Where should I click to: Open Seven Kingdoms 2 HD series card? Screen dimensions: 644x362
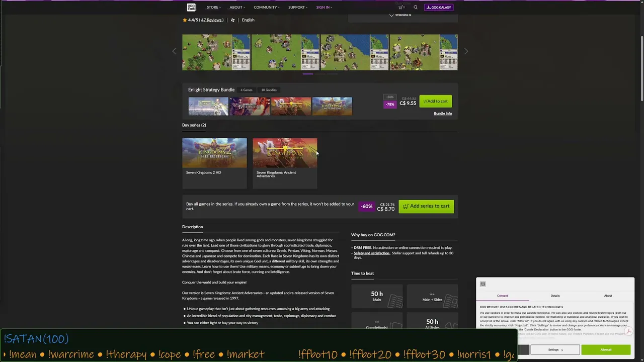214,163
